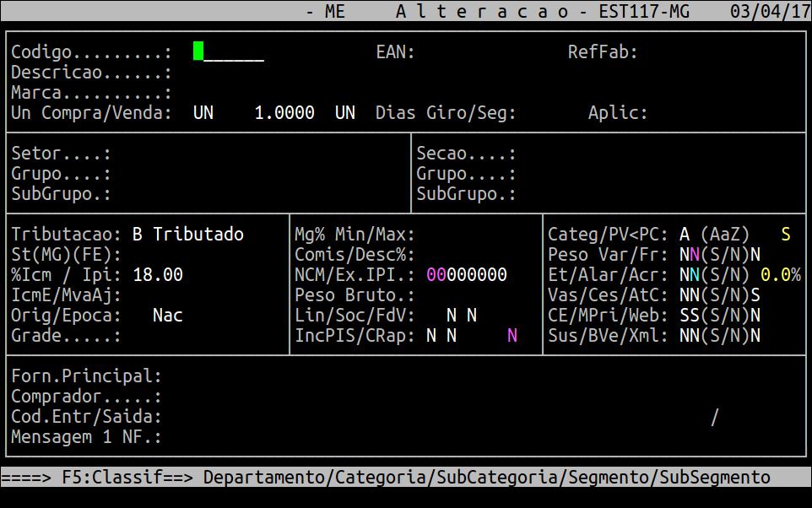Click the Descricao field row
Image resolution: width=812 pixels, height=508 pixels.
91,73
